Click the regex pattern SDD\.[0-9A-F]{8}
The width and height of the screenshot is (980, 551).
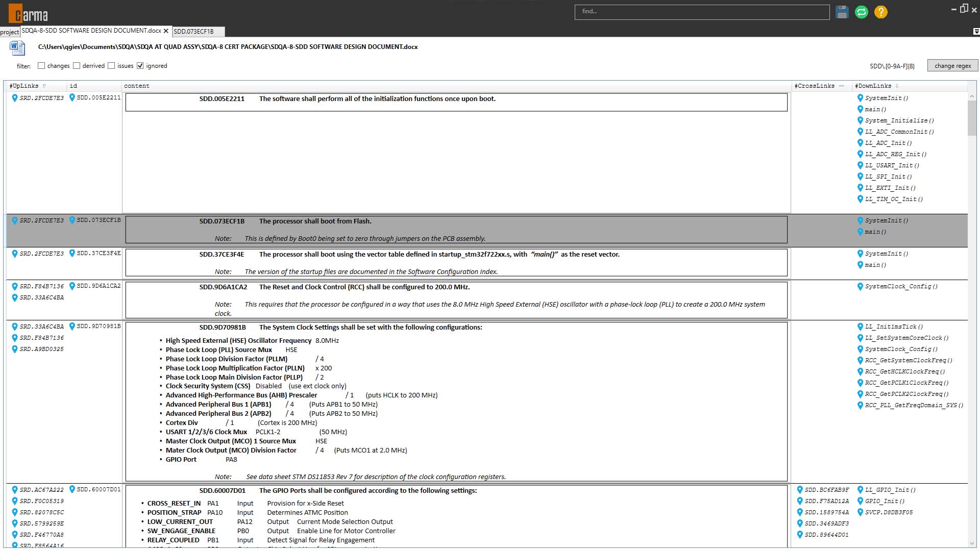[892, 66]
